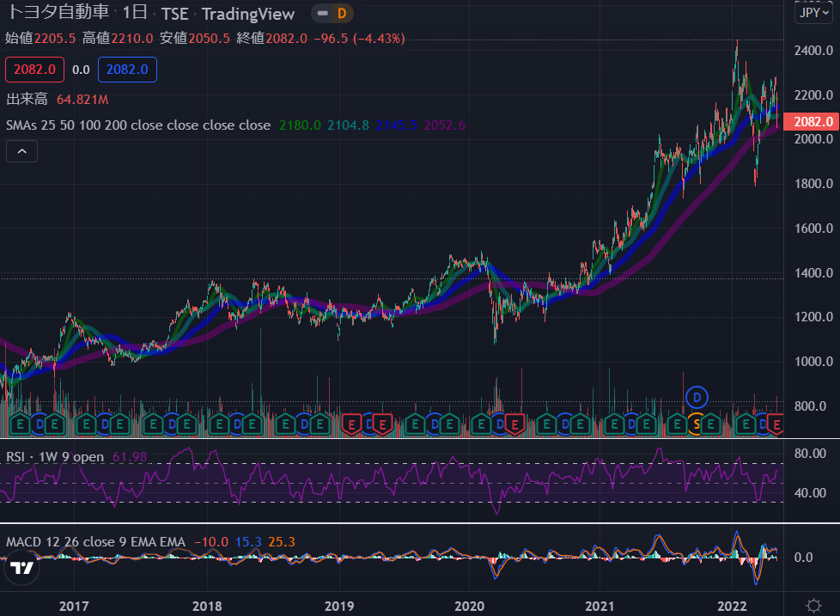840x616 pixels.
Task: Click the leftmost red E earnings marker
Action: pyautogui.click(x=351, y=425)
